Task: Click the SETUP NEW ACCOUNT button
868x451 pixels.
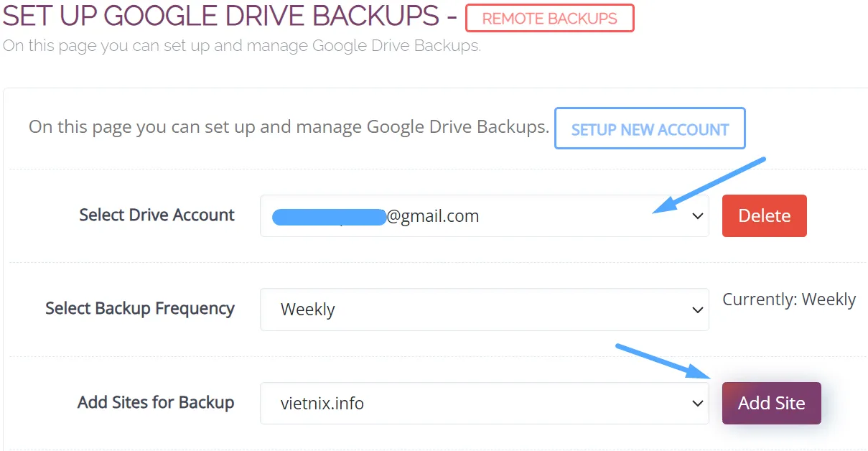Action: click(650, 129)
